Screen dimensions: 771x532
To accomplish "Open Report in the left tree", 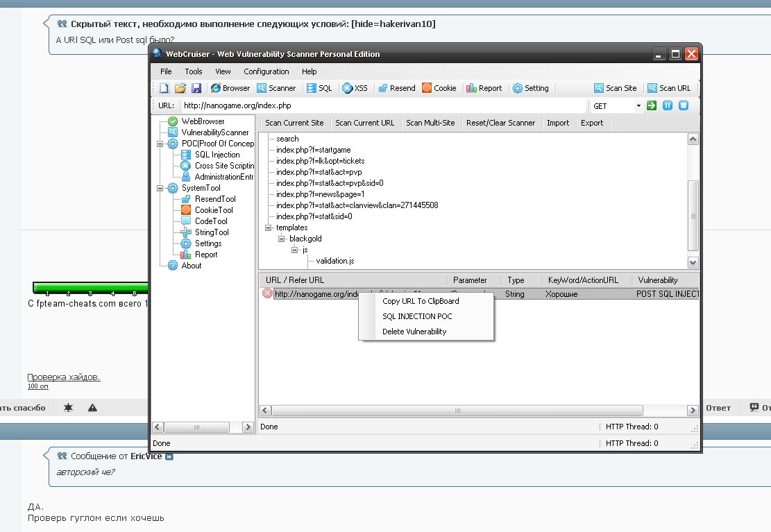I will point(205,254).
